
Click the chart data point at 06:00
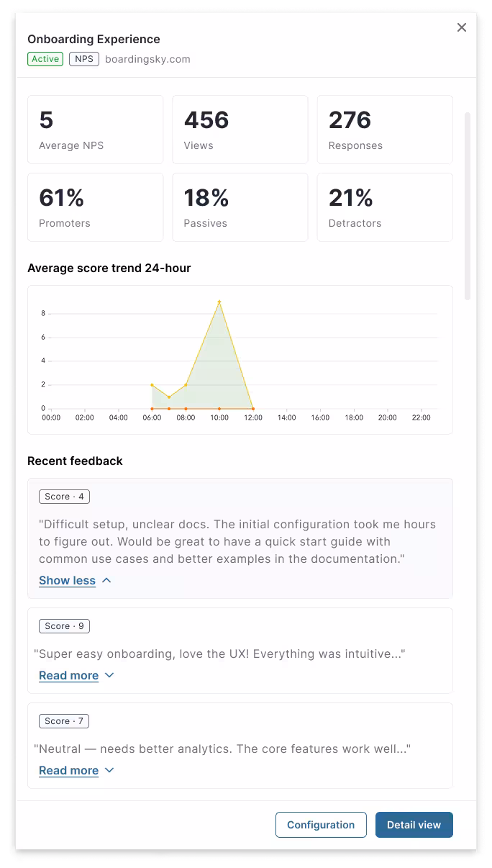152,385
